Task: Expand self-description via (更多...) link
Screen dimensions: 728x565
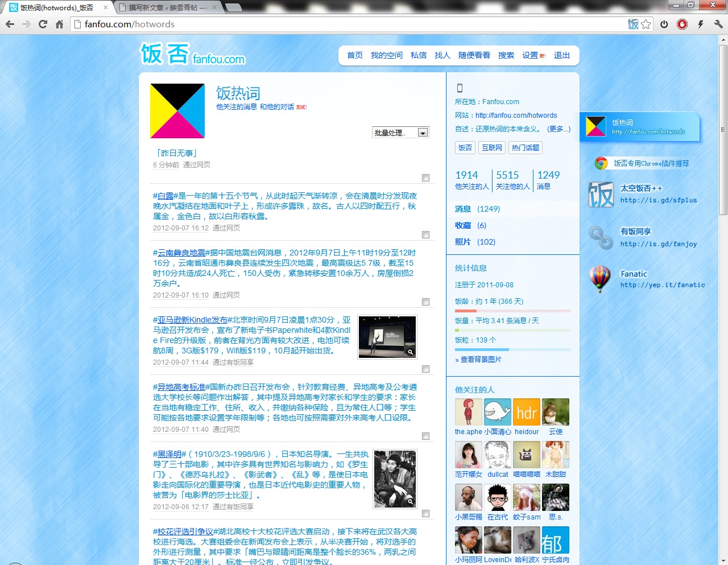Action: pos(559,129)
